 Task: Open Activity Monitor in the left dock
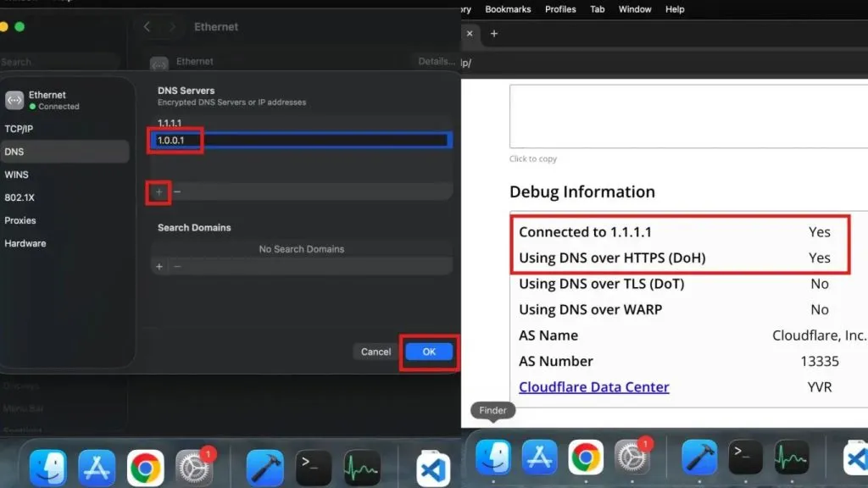pyautogui.click(x=362, y=468)
